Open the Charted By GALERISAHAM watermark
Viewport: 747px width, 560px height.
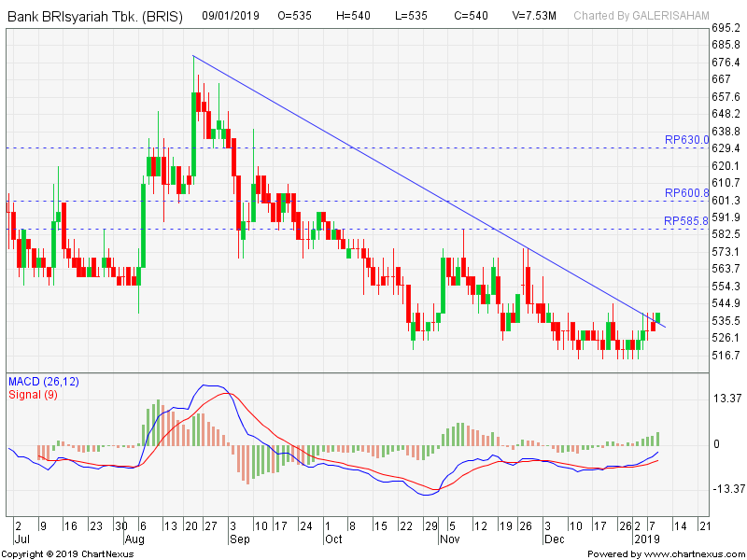click(641, 16)
